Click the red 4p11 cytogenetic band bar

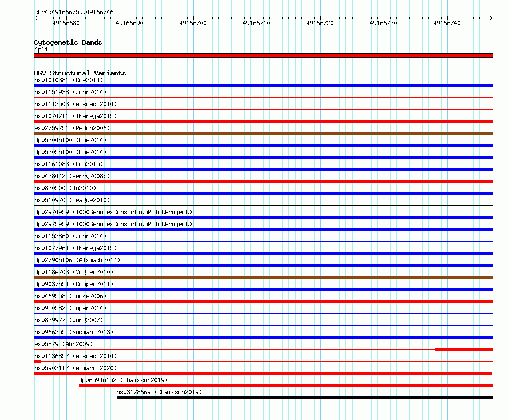click(x=263, y=55)
